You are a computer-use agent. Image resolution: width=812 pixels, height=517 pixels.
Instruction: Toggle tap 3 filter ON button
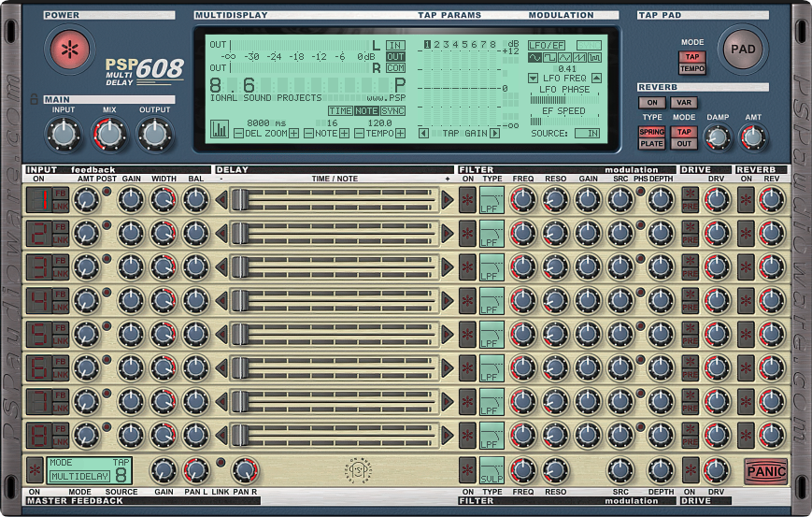(467, 267)
